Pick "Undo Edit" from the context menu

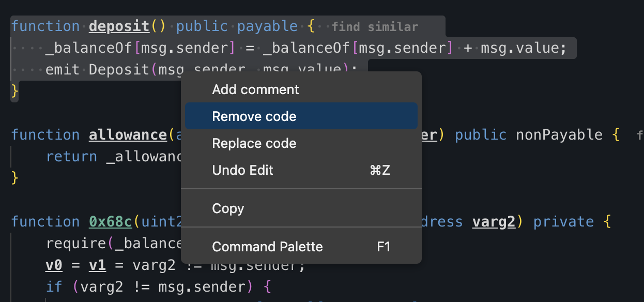click(x=242, y=170)
